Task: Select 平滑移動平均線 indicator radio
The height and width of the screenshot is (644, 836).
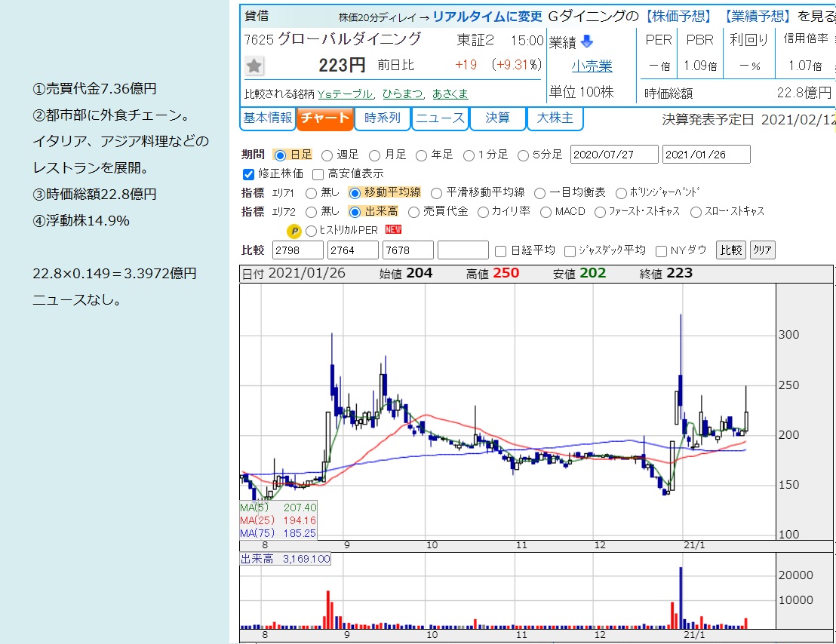Action: coord(436,193)
